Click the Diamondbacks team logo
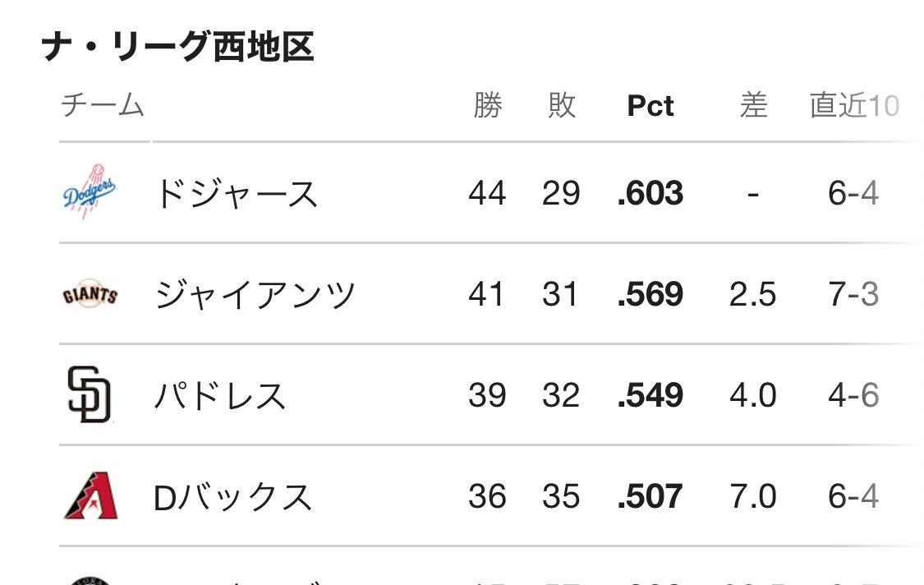Viewport: 924px width, 585px height. [x=90, y=496]
